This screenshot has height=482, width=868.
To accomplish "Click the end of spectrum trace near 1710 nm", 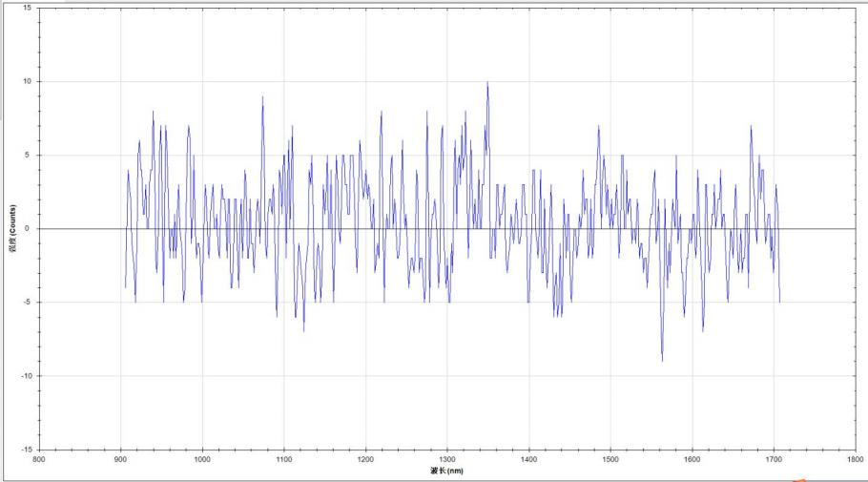I will pyautogui.click(x=779, y=301).
